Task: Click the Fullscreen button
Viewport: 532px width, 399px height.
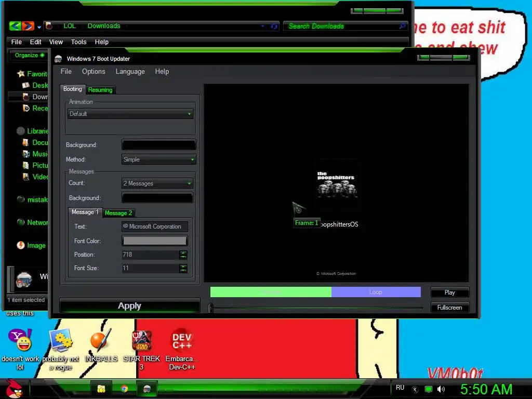Action: click(449, 308)
